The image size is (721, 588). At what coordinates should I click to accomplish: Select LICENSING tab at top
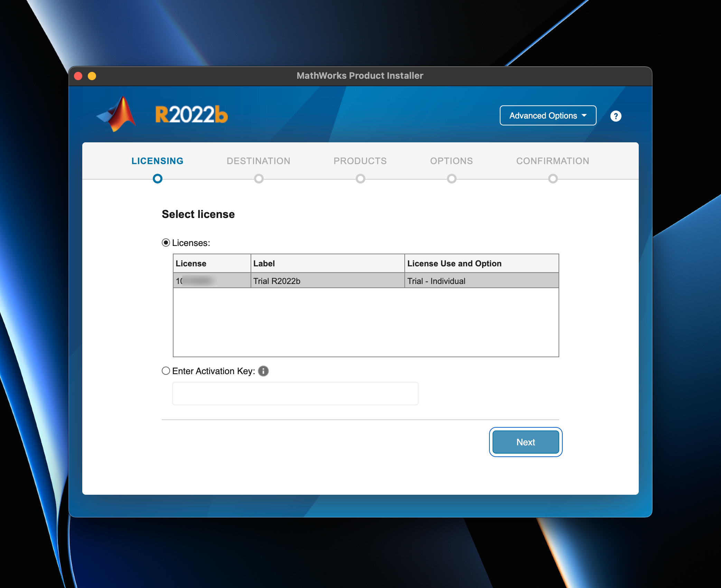[158, 160]
